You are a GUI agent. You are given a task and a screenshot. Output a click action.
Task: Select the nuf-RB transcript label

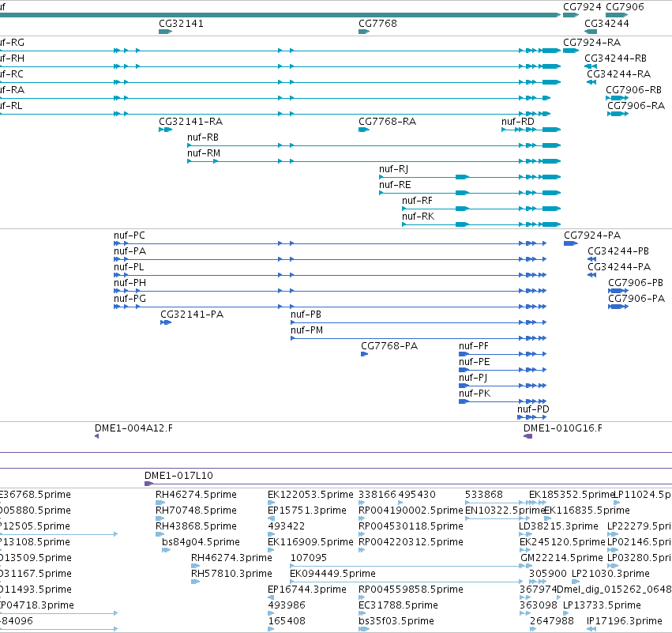(x=203, y=138)
